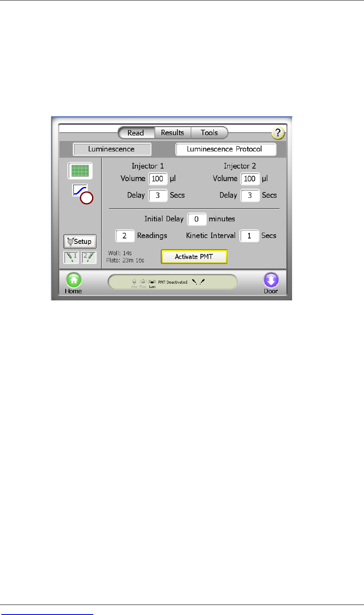The width and height of the screenshot is (364, 615).
Task: Click the Lum mode icon in status bar
Action: tap(152, 283)
